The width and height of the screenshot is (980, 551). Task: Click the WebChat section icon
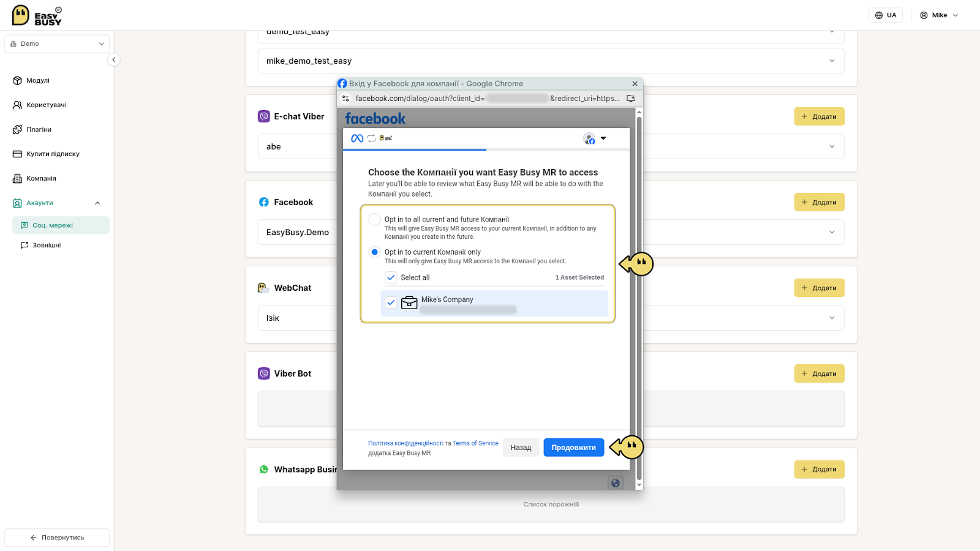click(x=263, y=288)
